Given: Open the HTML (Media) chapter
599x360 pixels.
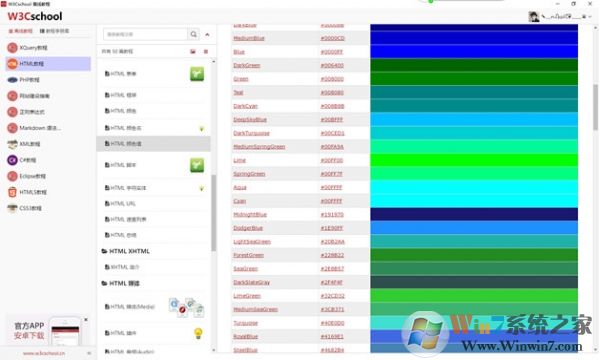Looking at the screenshot, I should click(130, 306).
